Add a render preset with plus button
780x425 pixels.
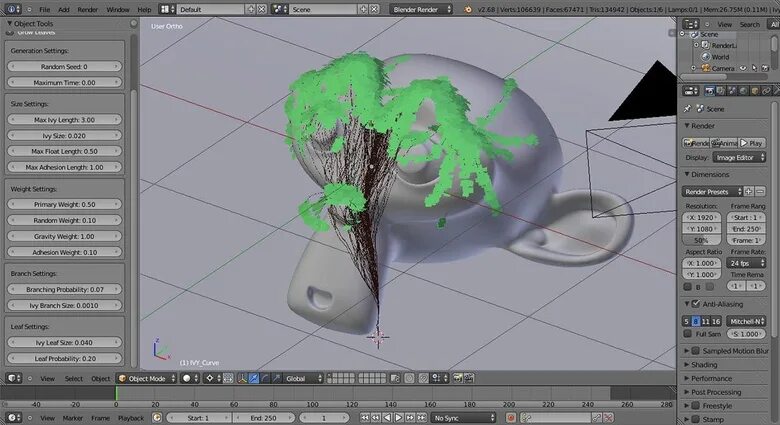[x=749, y=192]
